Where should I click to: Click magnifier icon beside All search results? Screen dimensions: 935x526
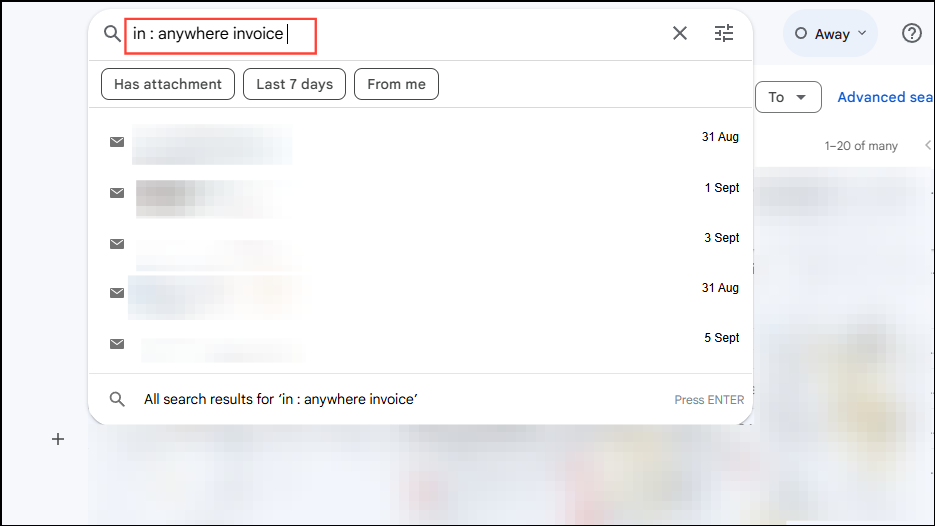coord(117,399)
